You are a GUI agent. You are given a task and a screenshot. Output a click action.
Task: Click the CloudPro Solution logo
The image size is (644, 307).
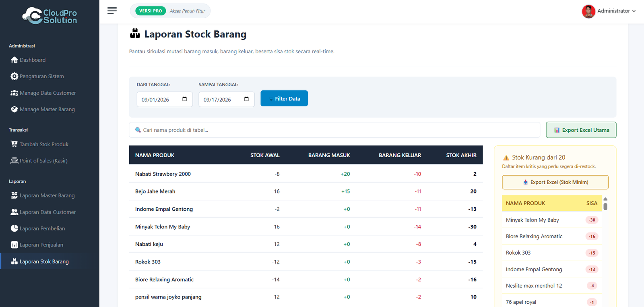50,16
